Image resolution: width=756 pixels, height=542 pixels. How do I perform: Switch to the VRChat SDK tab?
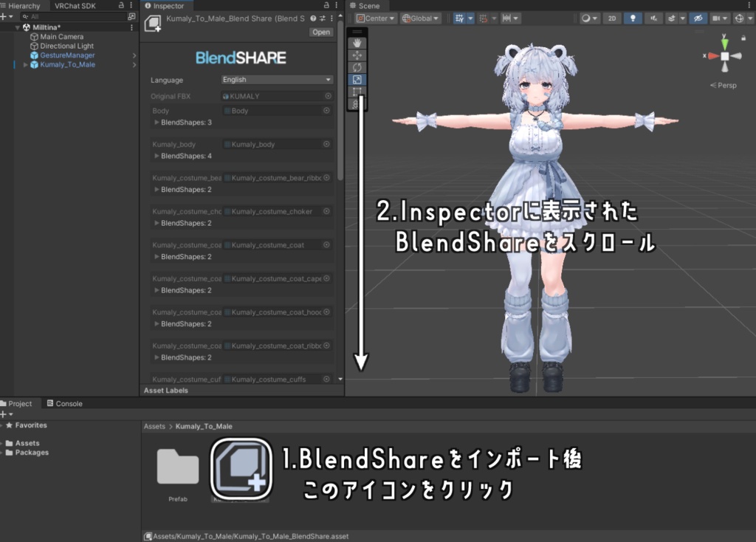[x=75, y=6]
